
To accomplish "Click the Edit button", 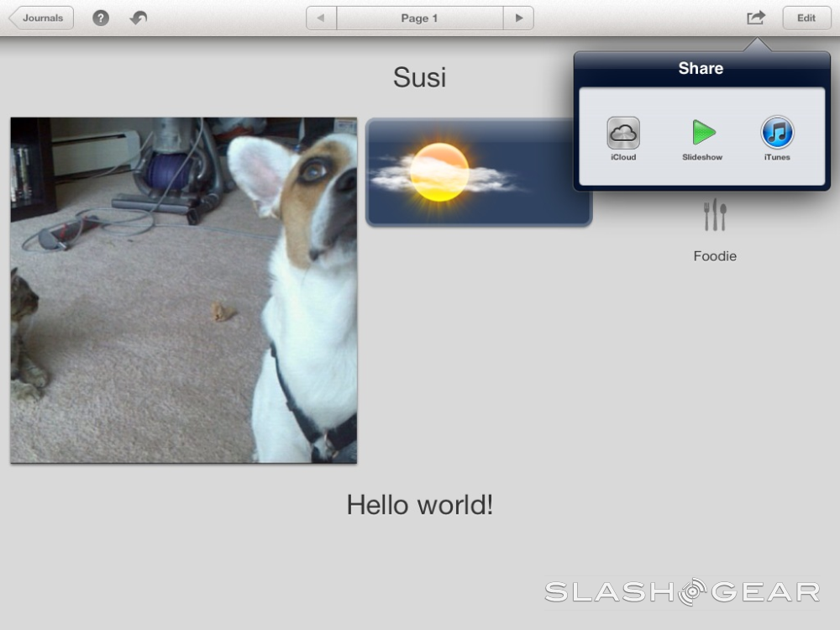I will point(806,18).
